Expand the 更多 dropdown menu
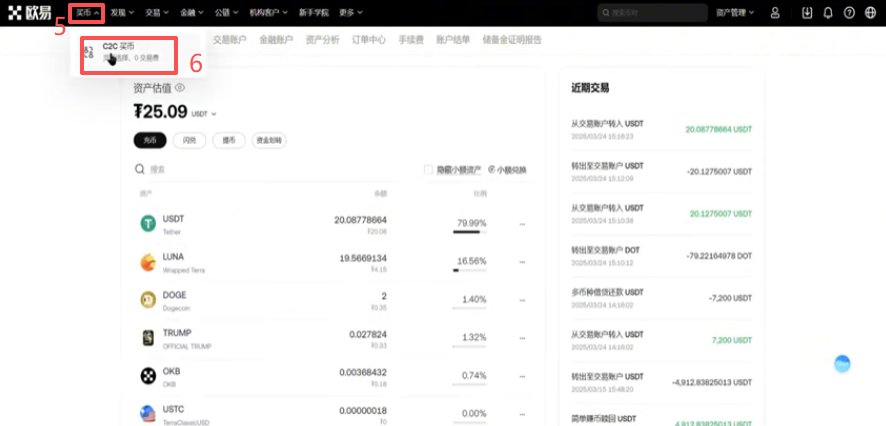Viewport: 886px width, 426px height. [351, 12]
